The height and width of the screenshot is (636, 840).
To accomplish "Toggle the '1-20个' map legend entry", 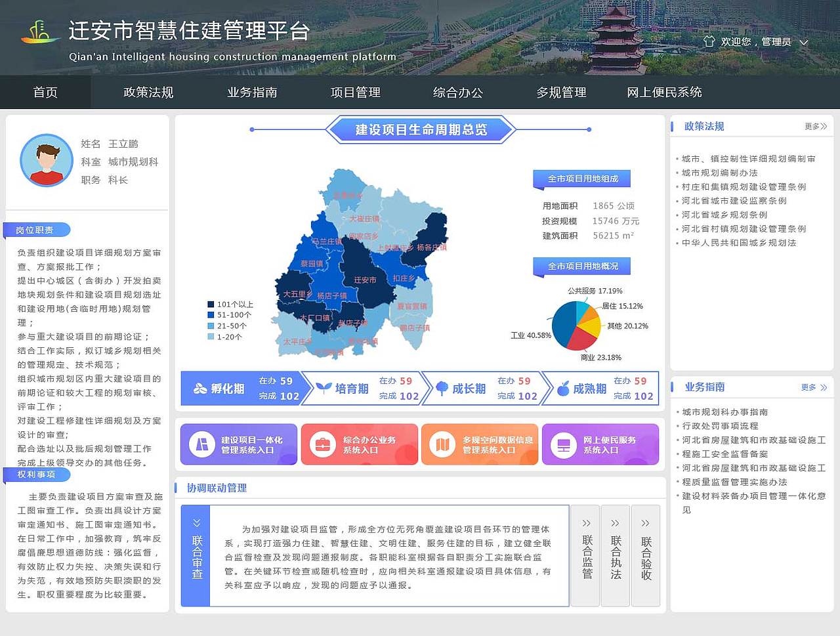I will [210, 337].
